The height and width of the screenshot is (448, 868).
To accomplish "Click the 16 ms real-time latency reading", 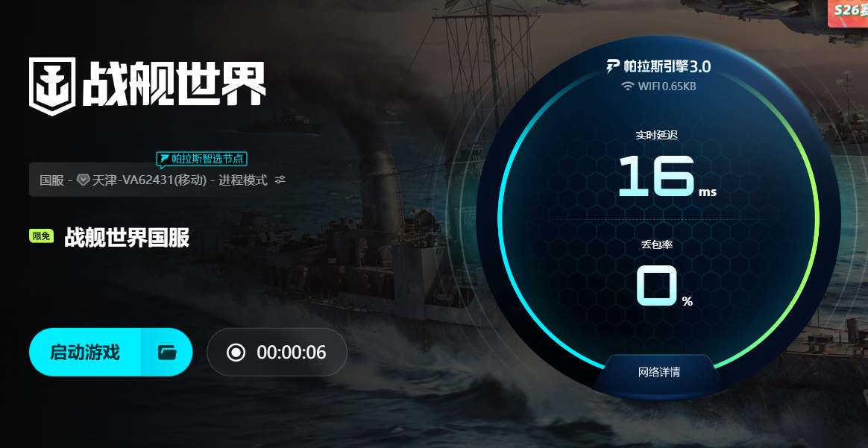I will click(666, 177).
